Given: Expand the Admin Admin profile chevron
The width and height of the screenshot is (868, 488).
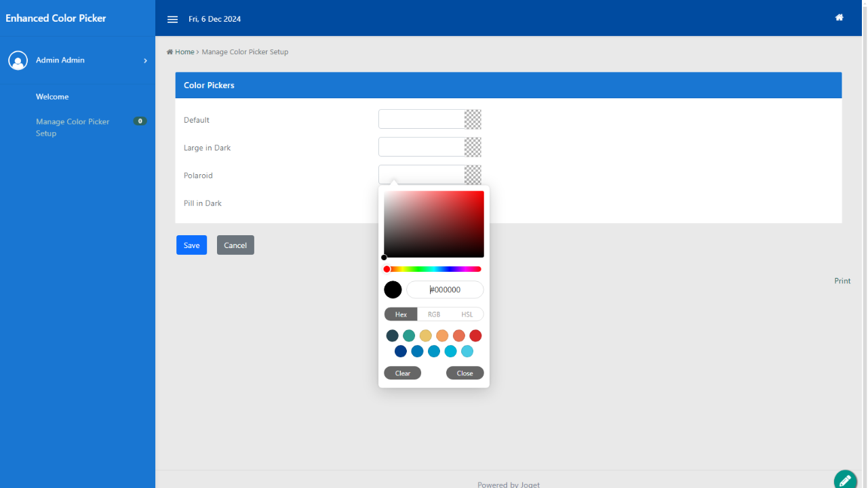Looking at the screenshot, I should tap(145, 60).
